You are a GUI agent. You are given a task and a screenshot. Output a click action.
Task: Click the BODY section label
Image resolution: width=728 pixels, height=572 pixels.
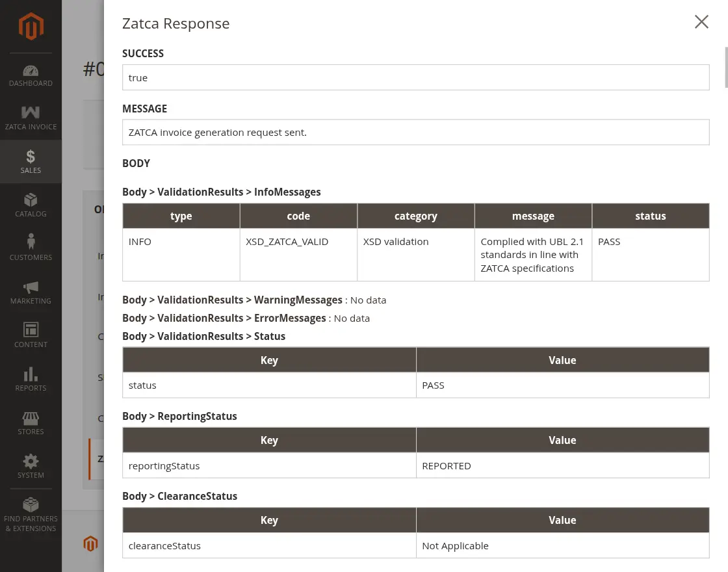136,163
